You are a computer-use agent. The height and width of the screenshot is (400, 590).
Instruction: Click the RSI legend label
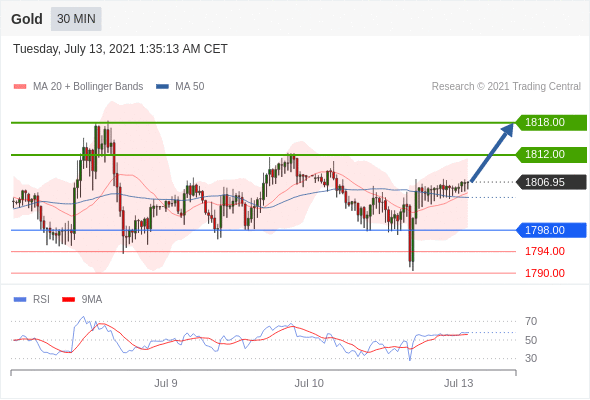point(41,300)
